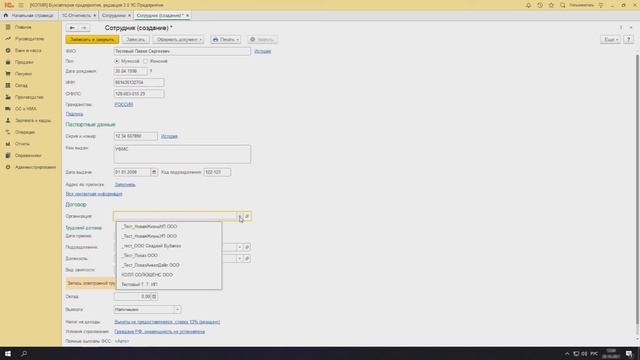Click the Windows Start button

coord(7,353)
